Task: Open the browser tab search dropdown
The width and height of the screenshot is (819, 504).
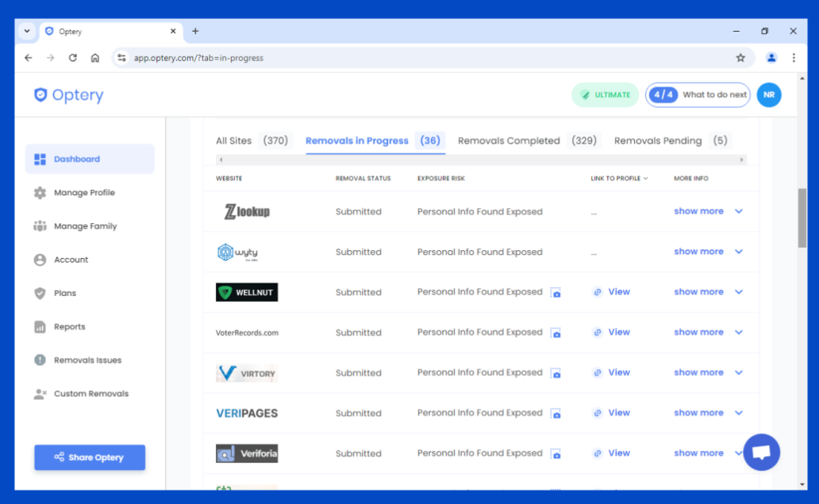Action: [x=27, y=31]
